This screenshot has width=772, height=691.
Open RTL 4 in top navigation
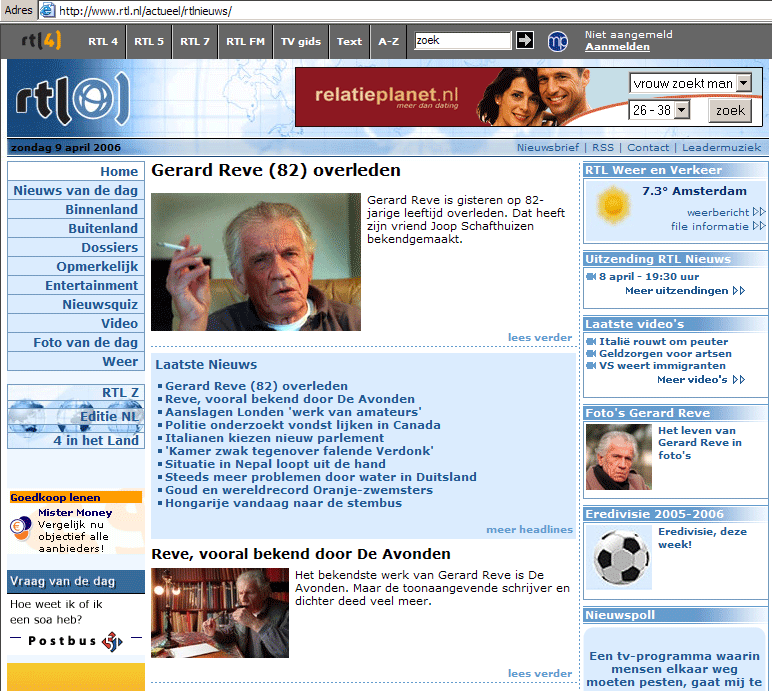tap(103, 41)
